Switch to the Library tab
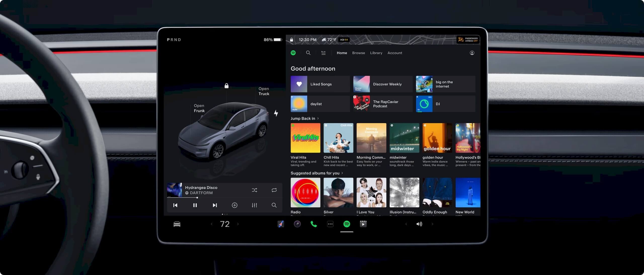 376,53
